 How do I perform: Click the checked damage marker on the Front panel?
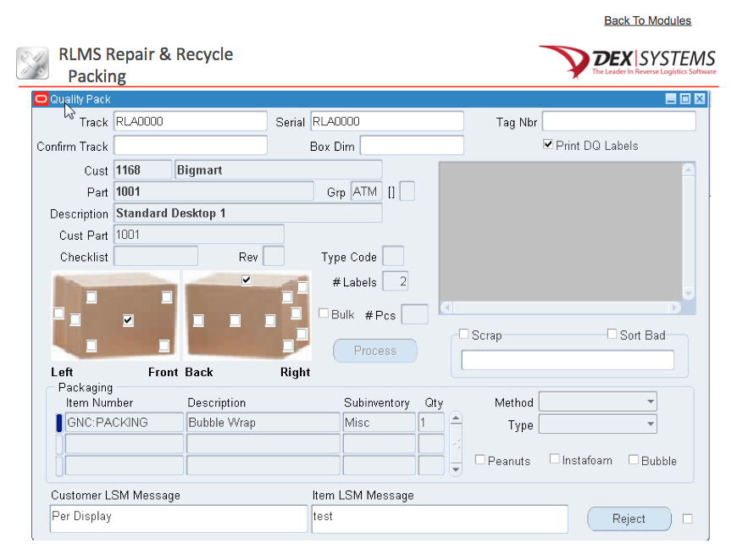[x=128, y=320]
